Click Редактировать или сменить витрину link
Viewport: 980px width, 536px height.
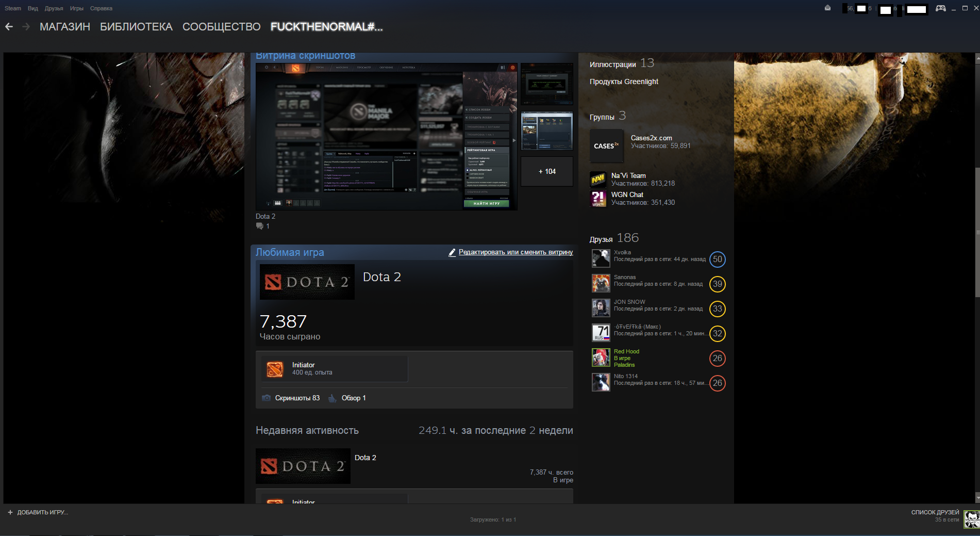(516, 252)
